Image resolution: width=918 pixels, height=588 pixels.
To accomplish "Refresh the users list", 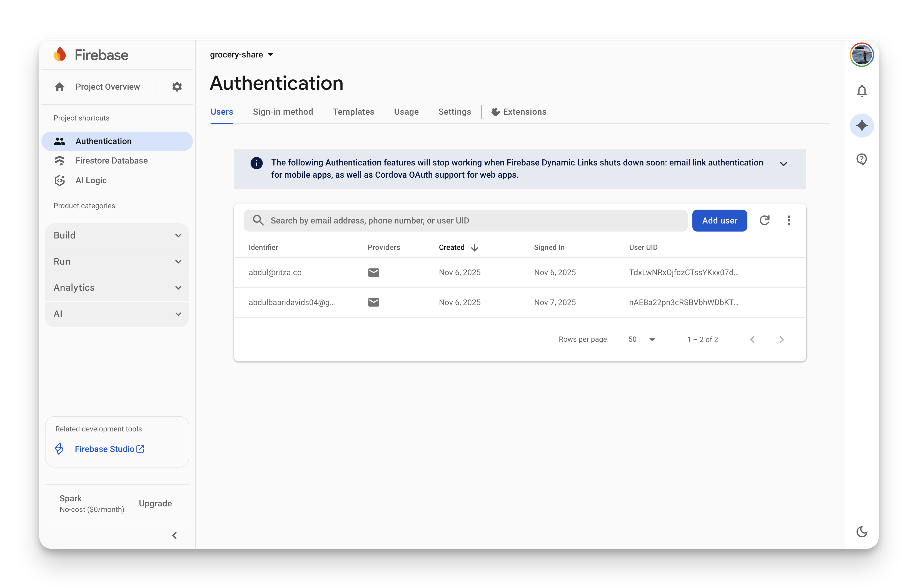I will point(765,220).
